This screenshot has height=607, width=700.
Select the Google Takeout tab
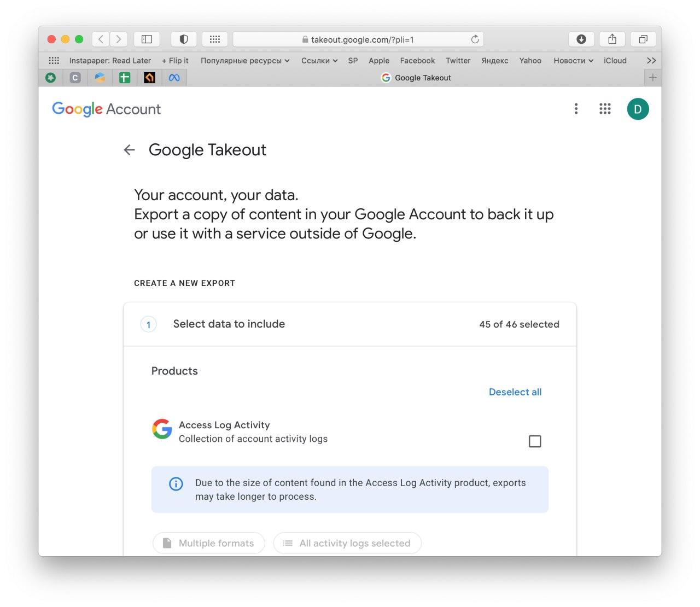(x=416, y=78)
